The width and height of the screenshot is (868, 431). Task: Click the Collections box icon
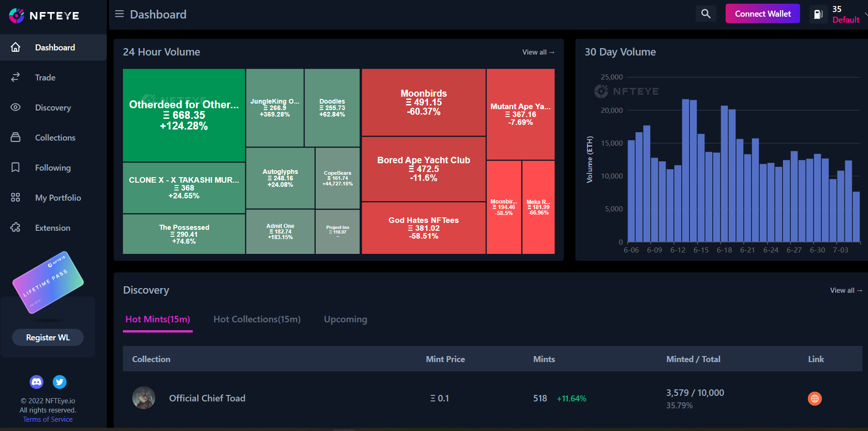point(16,137)
